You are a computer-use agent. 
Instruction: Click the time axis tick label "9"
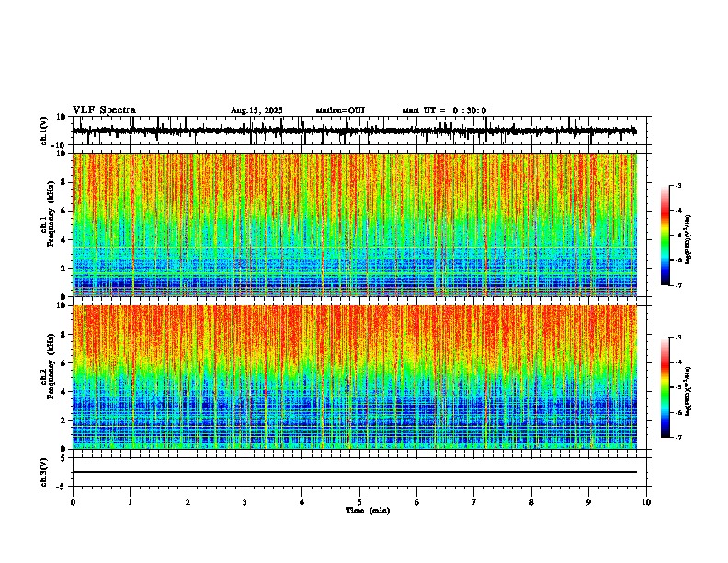pos(588,502)
